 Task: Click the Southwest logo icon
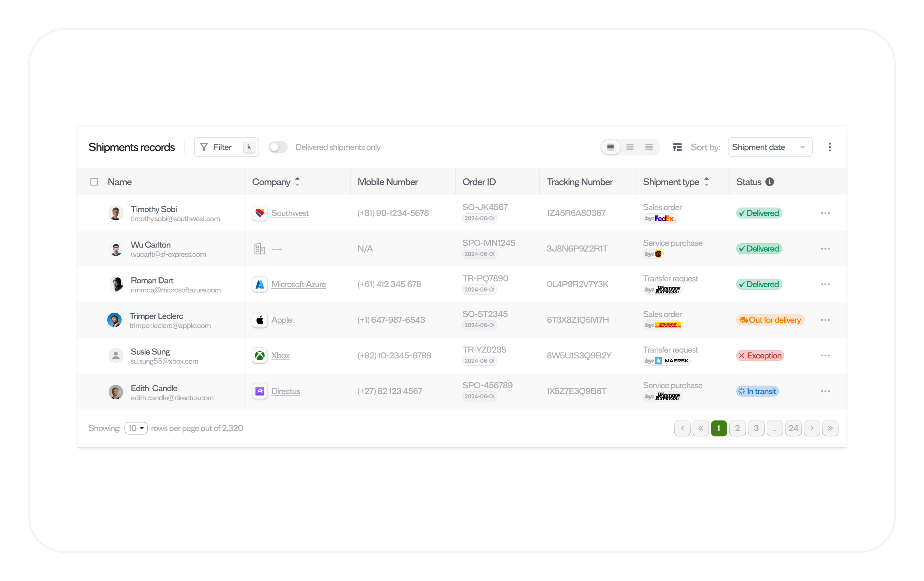coord(260,213)
